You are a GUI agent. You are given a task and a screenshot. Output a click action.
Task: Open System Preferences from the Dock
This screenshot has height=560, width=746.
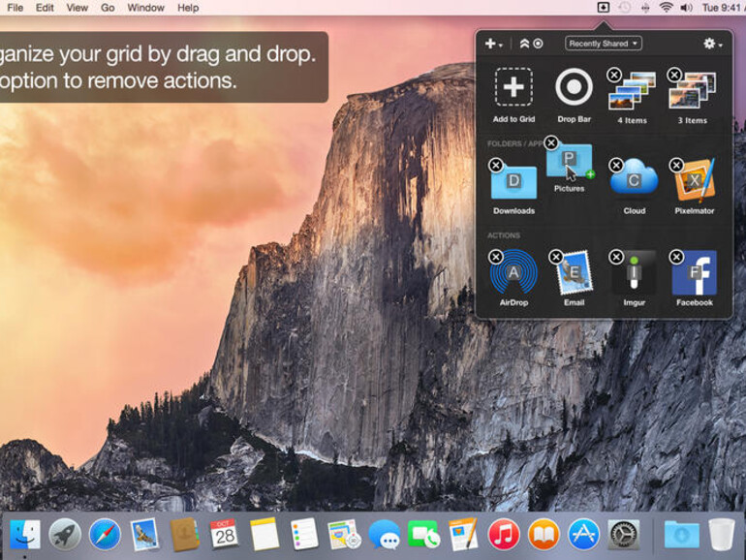623,534
